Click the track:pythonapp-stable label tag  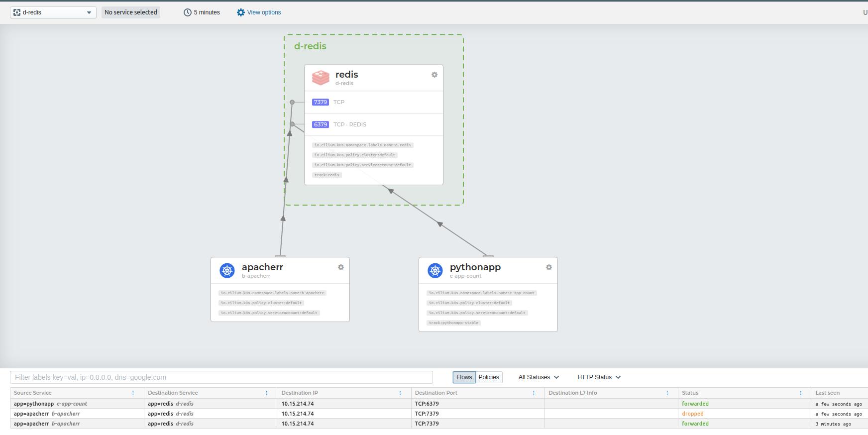point(453,323)
